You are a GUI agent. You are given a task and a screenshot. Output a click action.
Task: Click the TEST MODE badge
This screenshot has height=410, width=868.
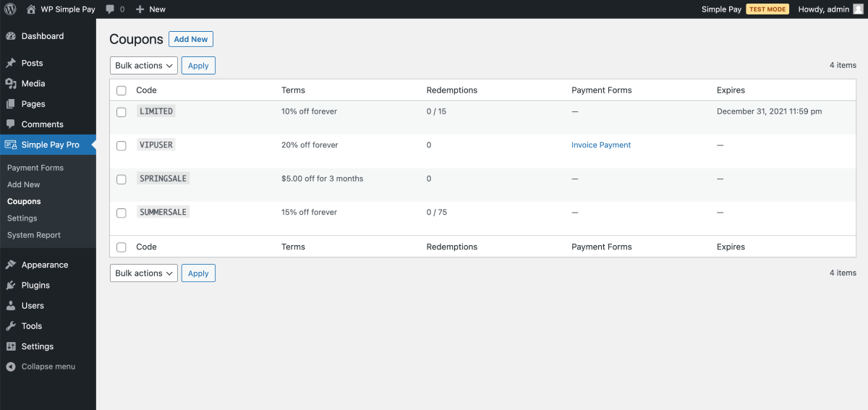tap(767, 9)
